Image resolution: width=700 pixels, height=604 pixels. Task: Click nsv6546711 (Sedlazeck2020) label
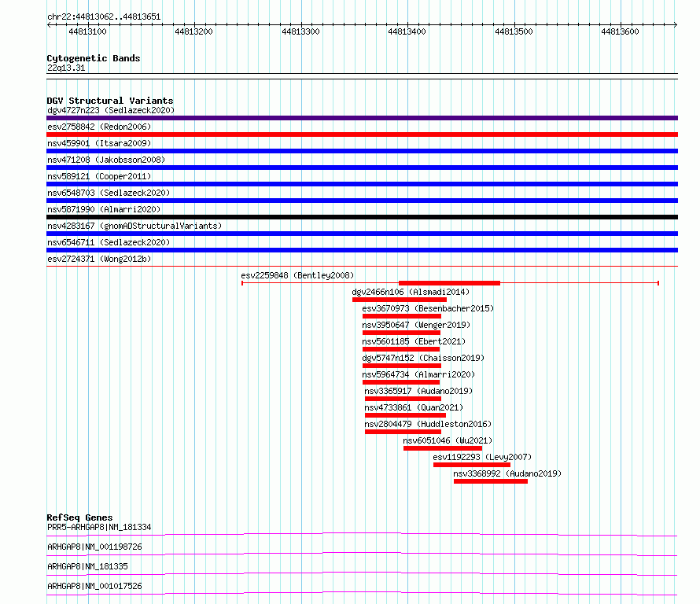109,242
